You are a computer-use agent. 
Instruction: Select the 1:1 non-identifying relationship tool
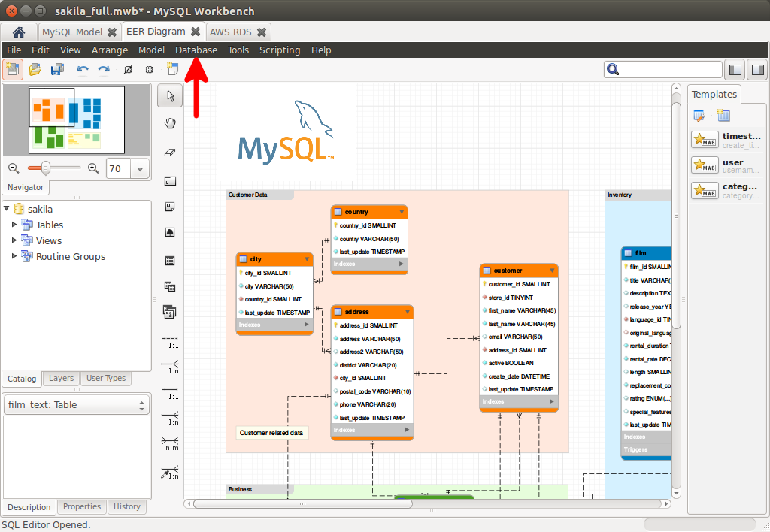[x=170, y=342]
